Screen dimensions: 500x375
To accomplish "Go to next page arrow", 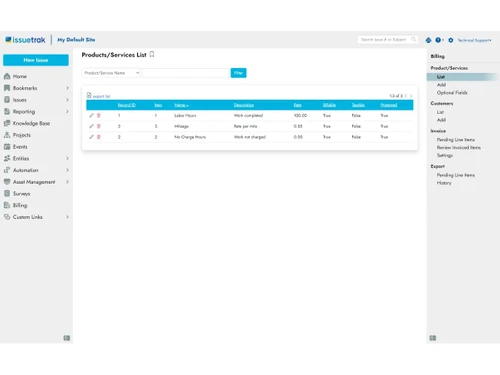I will pos(411,96).
